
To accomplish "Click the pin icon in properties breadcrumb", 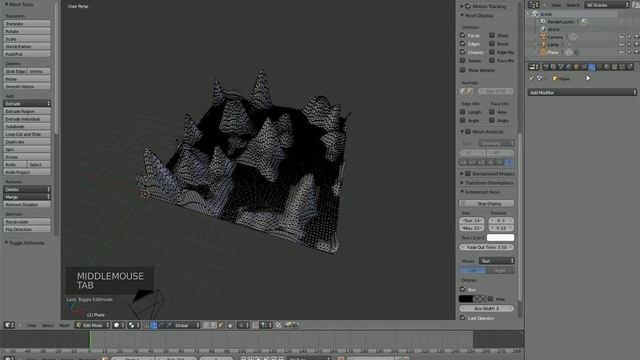I will [x=531, y=78].
